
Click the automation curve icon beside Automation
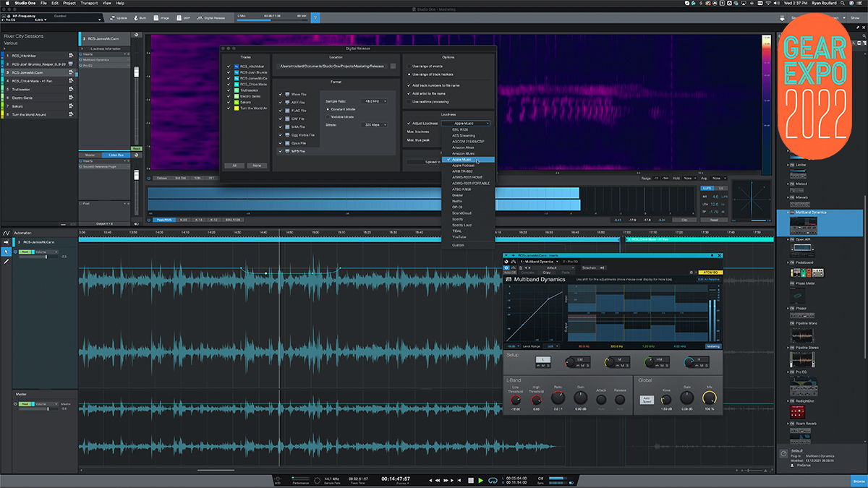7,232
